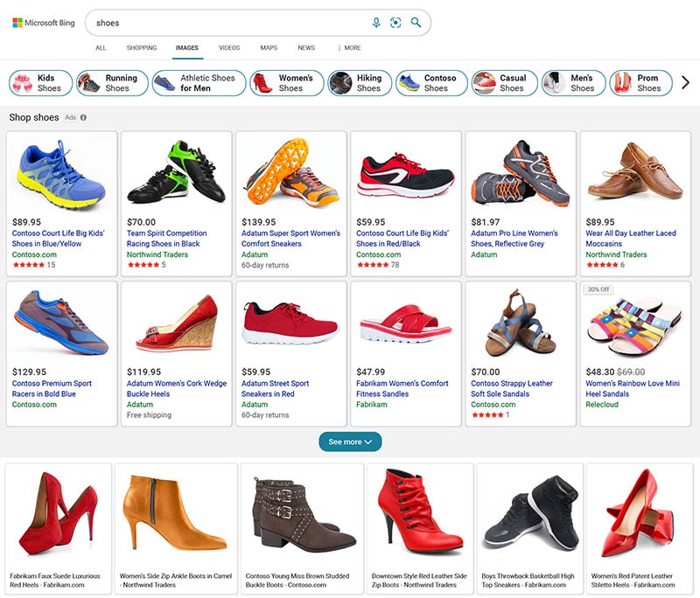Image resolution: width=700 pixels, height=598 pixels.
Task: Switch to the Videos tab
Action: tap(229, 48)
